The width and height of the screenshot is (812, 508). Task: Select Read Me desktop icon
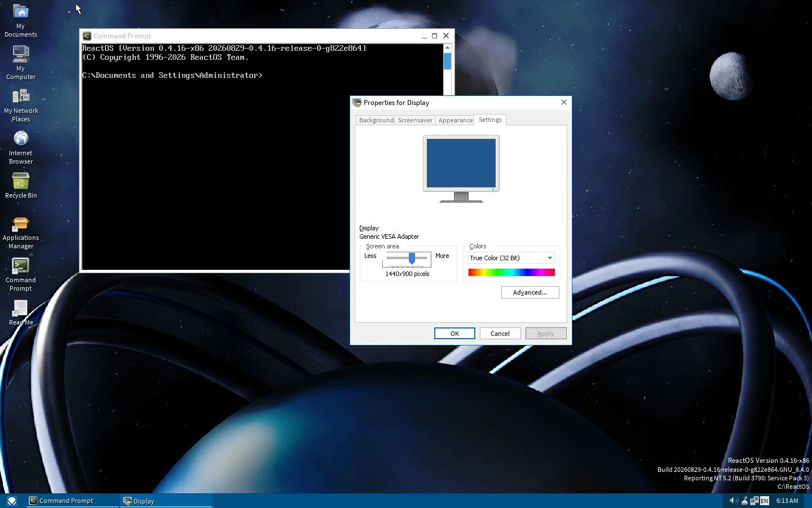coord(21,313)
